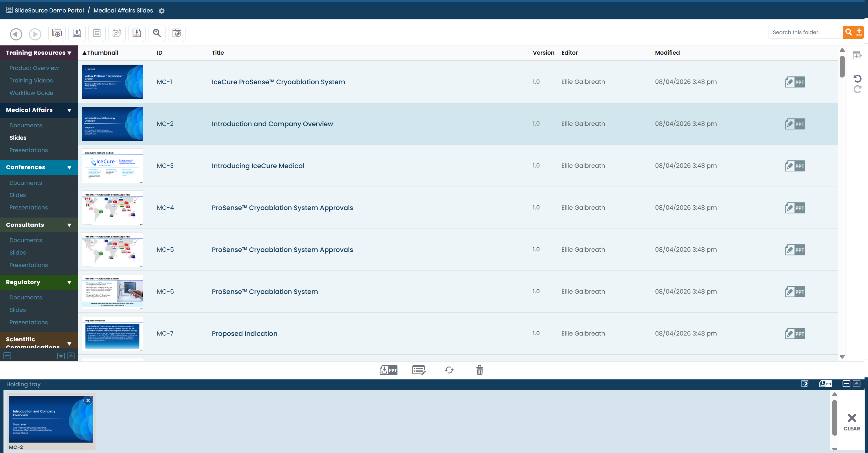868x453 pixels.
Task: Click the edit PPT icon for MC-3
Action: click(x=795, y=166)
